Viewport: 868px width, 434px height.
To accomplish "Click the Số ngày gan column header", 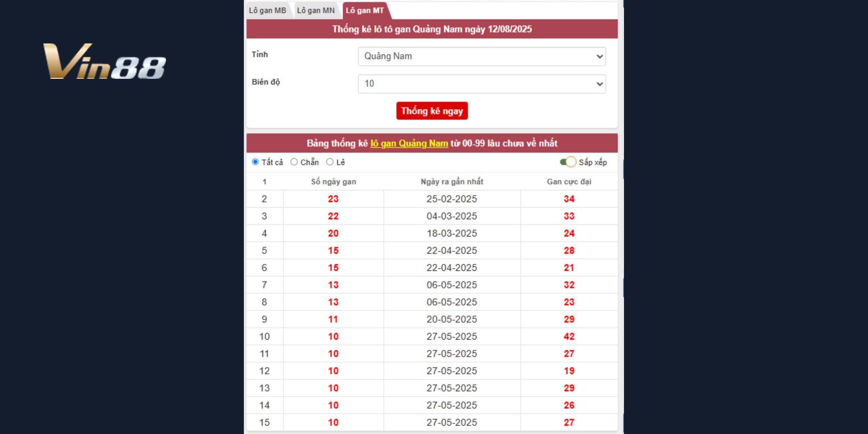I will (333, 182).
